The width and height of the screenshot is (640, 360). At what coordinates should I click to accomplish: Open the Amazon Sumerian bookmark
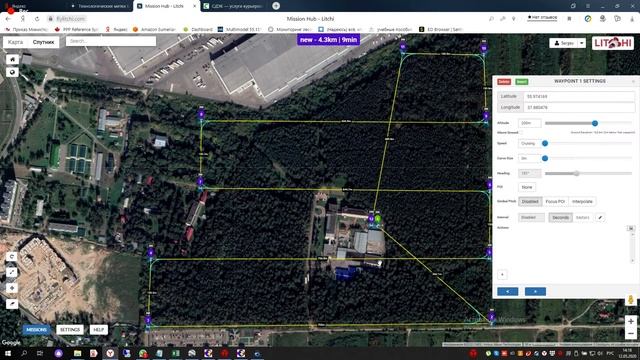point(154,29)
